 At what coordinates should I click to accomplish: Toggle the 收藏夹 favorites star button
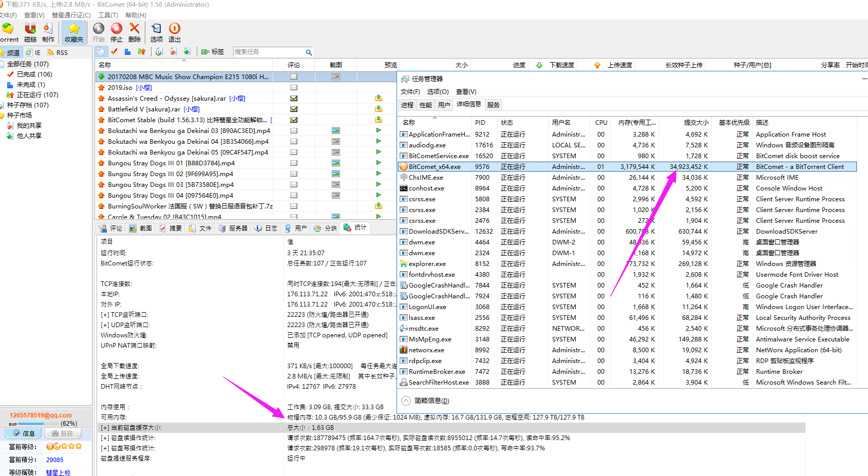click(x=74, y=32)
